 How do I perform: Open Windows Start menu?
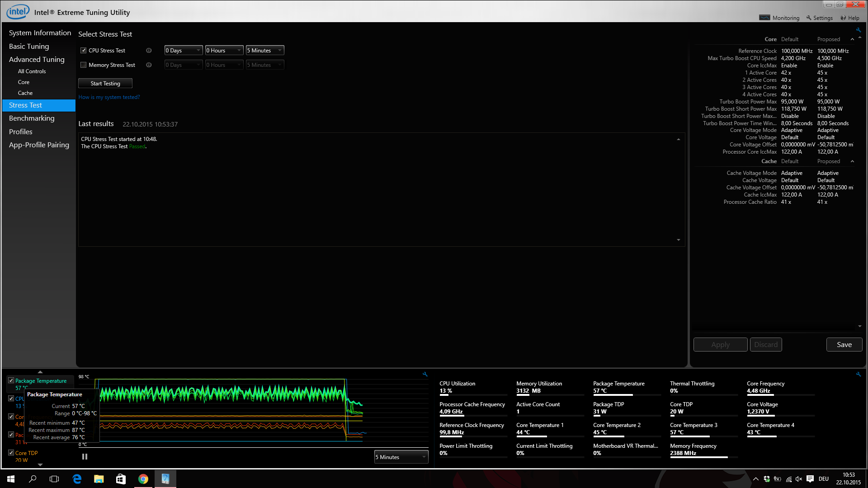[11, 479]
